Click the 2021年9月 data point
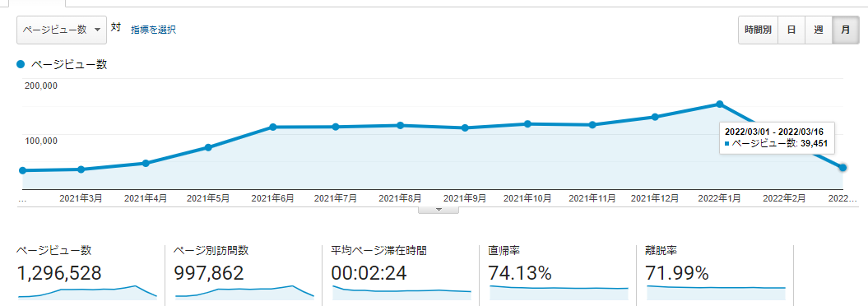Viewport: 868px width, 306px height. point(465,128)
